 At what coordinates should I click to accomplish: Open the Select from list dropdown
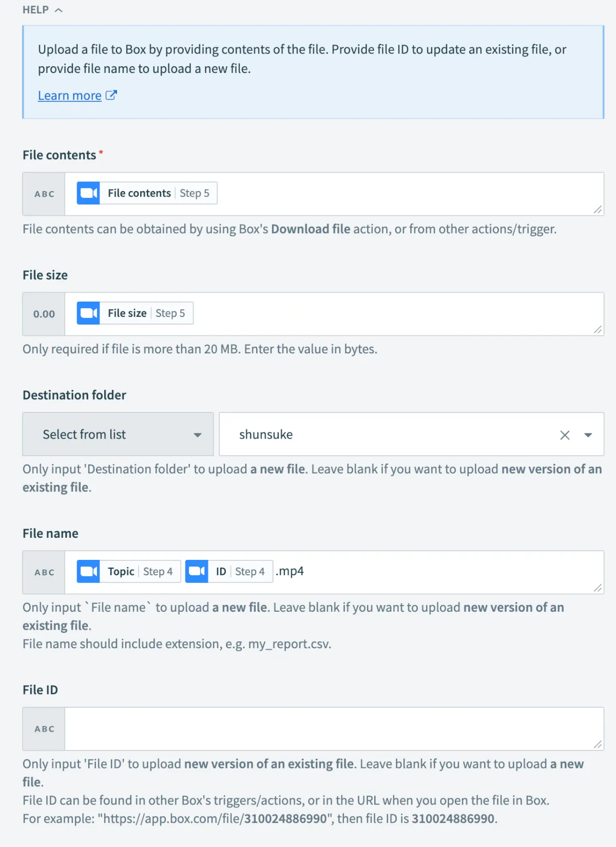click(x=118, y=435)
